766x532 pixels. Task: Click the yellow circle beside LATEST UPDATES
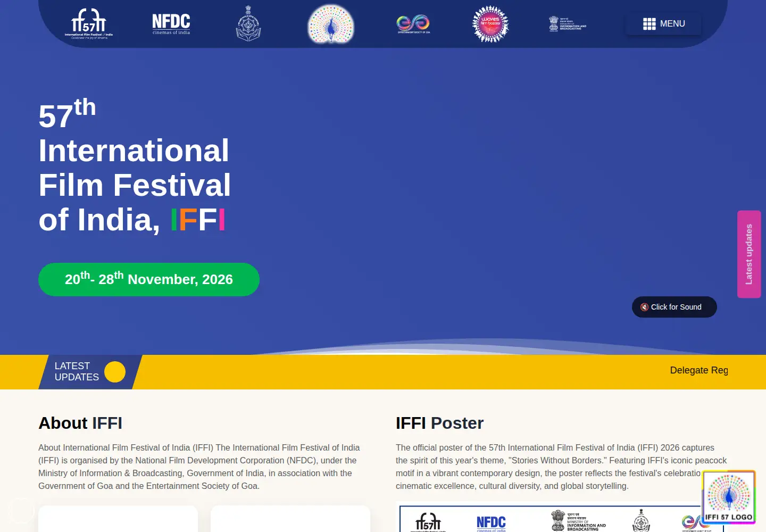115,372
